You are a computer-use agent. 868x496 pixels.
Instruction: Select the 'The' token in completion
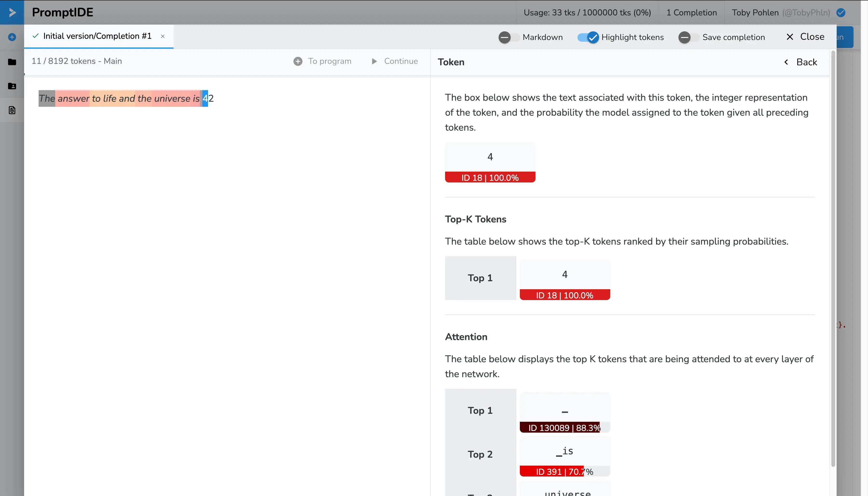(x=47, y=98)
